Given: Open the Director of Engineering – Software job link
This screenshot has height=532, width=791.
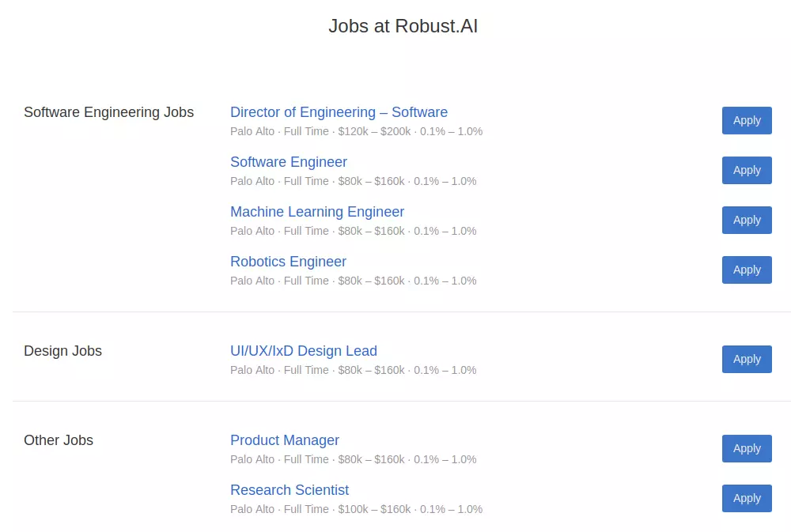Looking at the screenshot, I should tap(339, 112).
